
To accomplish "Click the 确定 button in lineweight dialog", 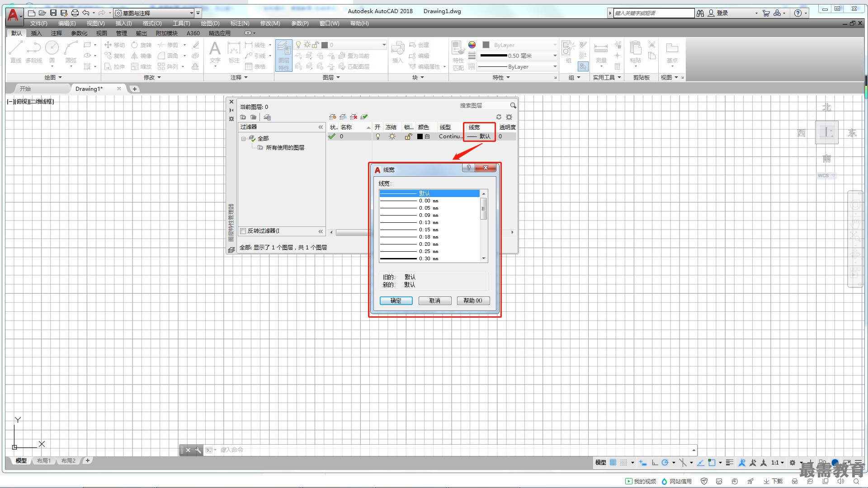I will click(396, 300).
